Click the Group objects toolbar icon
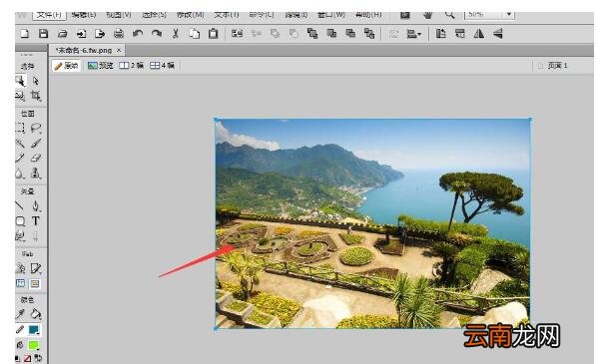This screenshot has width=597, height=364. [238, 34]
